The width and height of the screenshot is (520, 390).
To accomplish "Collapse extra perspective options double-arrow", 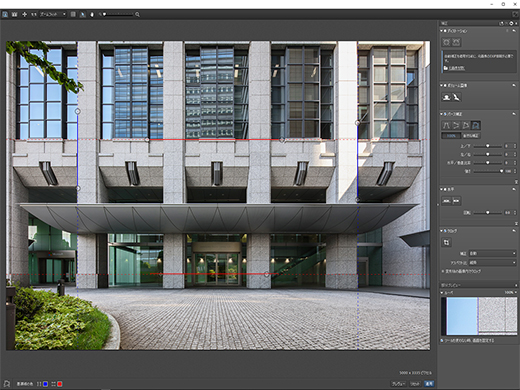I will point(516,182).
